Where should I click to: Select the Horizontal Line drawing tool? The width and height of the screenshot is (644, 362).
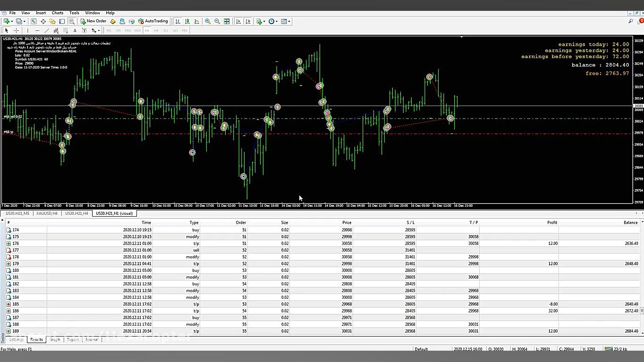(37, 31)
